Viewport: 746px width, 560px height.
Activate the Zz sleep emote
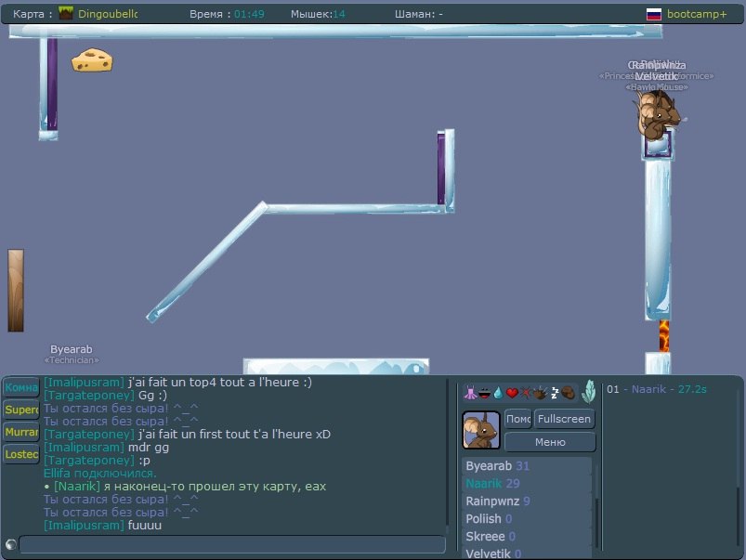tap(554, 393)
